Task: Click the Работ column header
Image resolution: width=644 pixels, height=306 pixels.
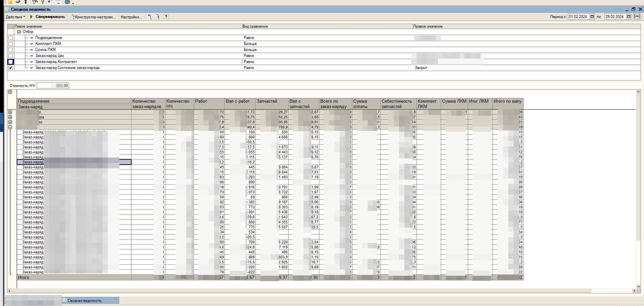Action: (209, 104)
